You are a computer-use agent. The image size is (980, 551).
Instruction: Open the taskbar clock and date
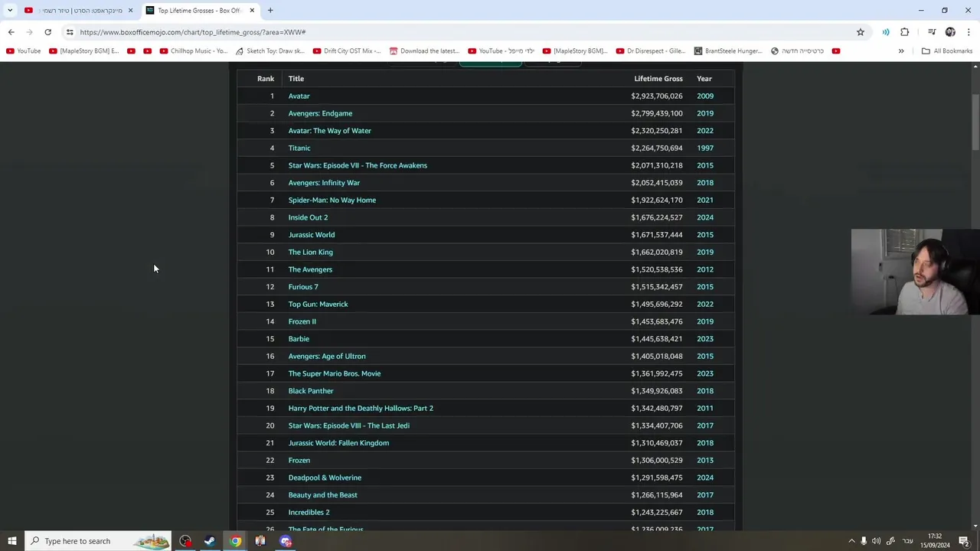tap(935, 541)
